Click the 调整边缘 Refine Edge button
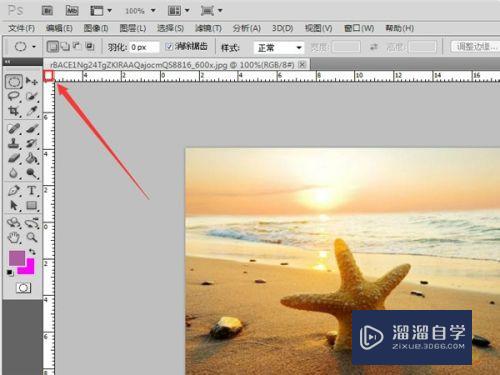The height and width of the screenshot is (375, 500). [x=475, y=47]
